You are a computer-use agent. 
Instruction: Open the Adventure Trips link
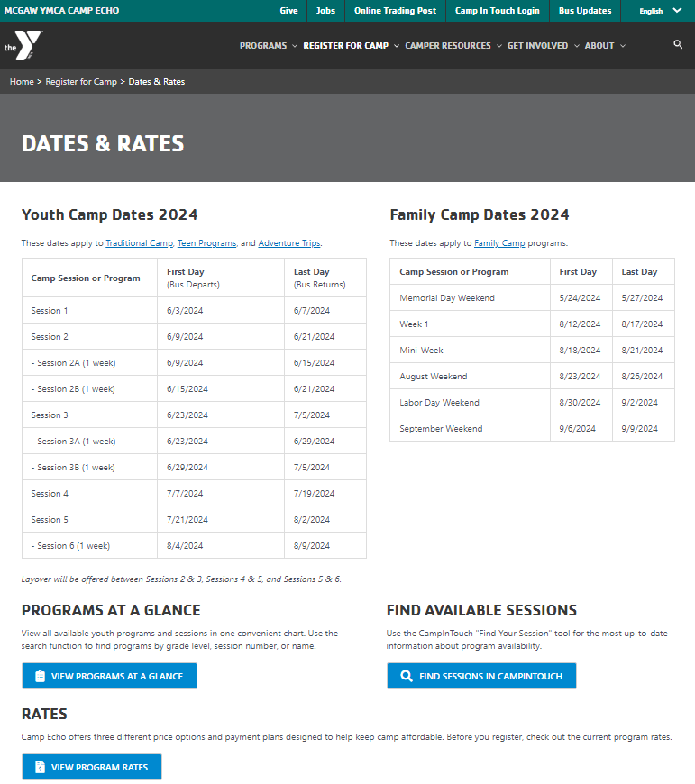[x=289, y=243]
